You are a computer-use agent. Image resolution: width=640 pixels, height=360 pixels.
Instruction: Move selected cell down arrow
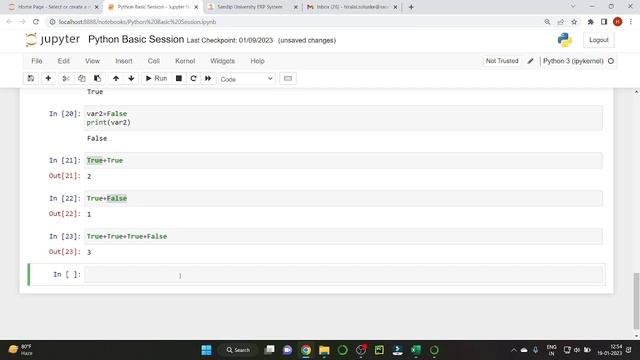[131, 78]
